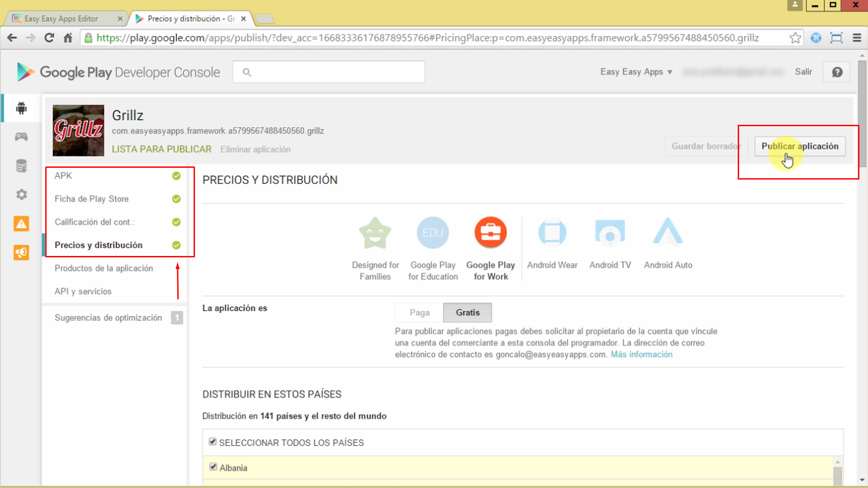Open the Más información link
This screenshot has width=868, height=488.
point(641,355)
